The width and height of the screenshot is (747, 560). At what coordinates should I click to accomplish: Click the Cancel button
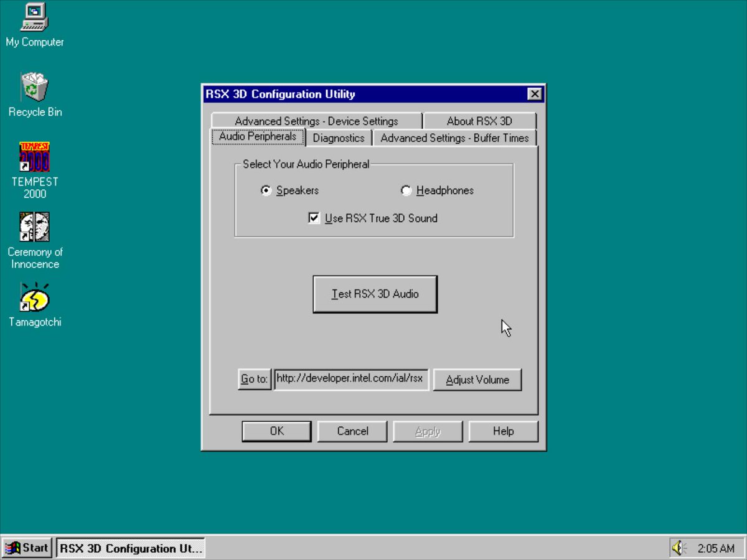coord(352,431)
